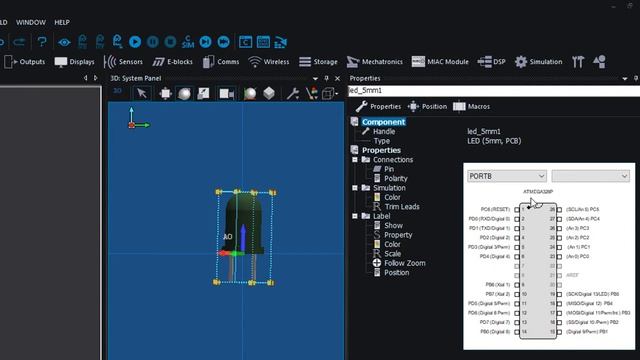The image size is (640, 360).
Task: Stop the simulation
Action: click(170, 42)
